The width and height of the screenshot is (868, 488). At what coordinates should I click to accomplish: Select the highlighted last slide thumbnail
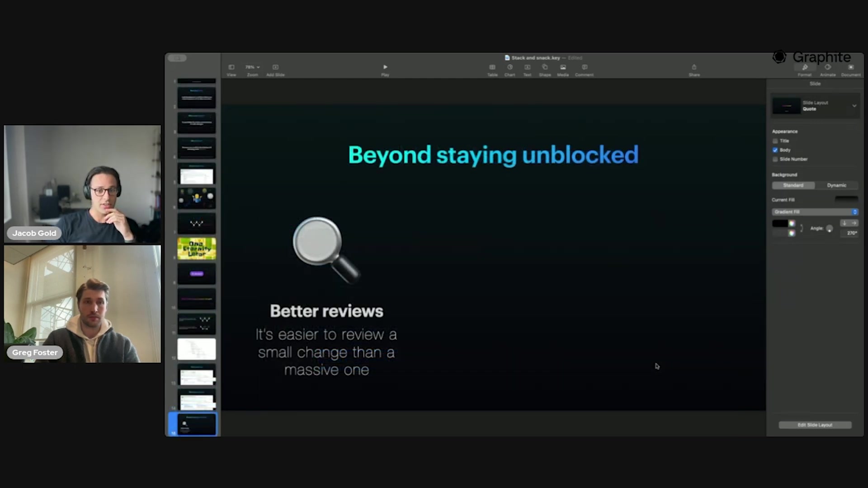197,424
